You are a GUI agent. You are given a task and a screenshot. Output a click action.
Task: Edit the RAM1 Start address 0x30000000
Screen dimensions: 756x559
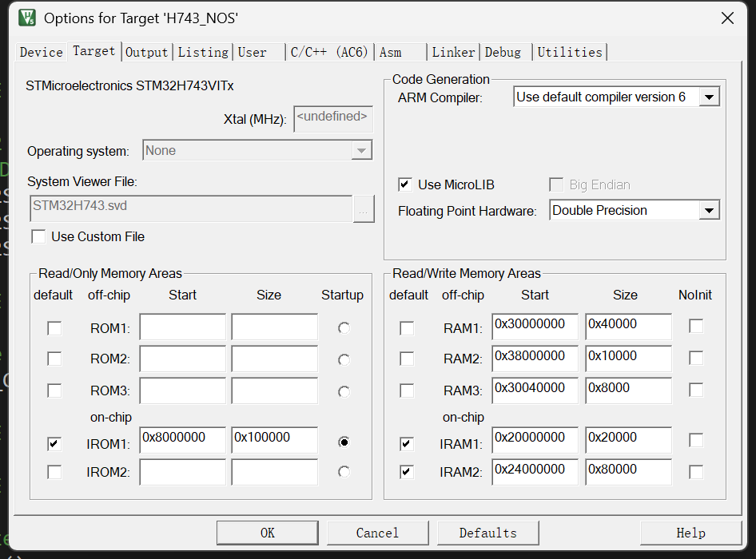point(535,327)
